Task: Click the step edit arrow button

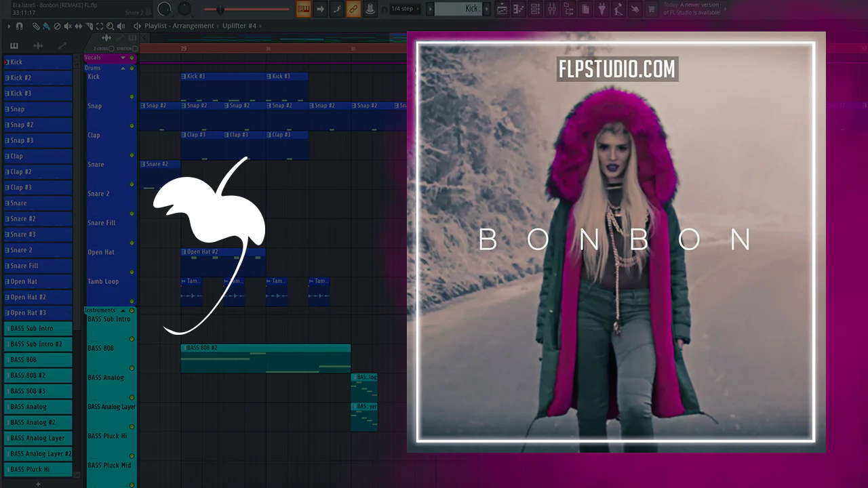Action: coord(320,9)
